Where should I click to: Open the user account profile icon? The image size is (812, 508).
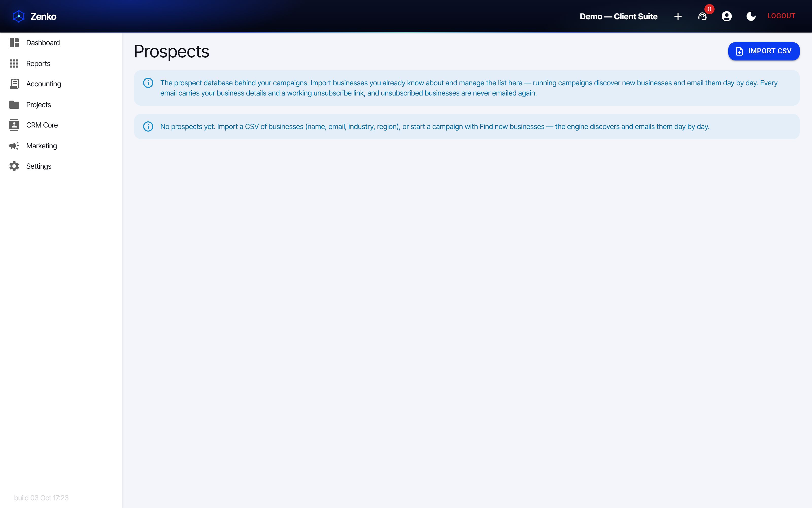pos(727,16)
